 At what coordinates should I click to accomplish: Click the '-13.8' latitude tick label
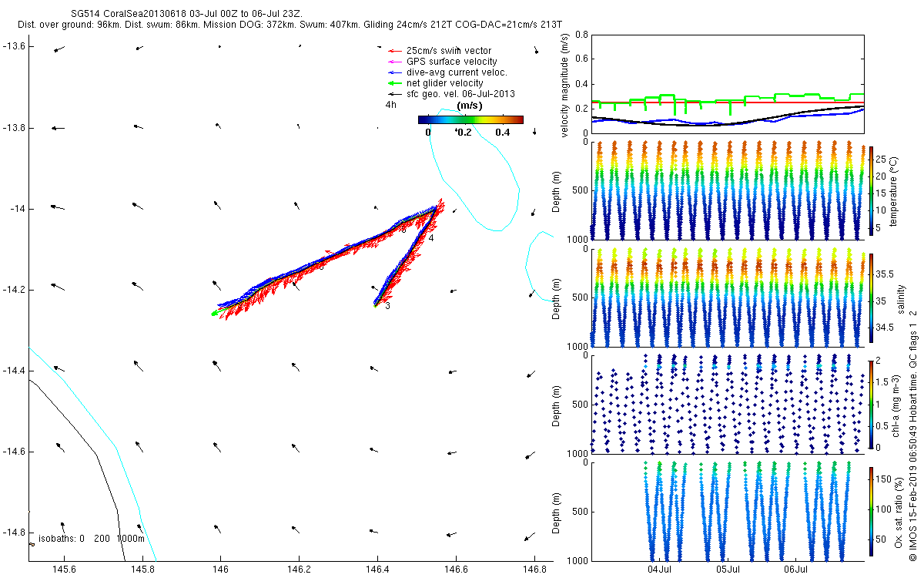[x=13, y=128]
